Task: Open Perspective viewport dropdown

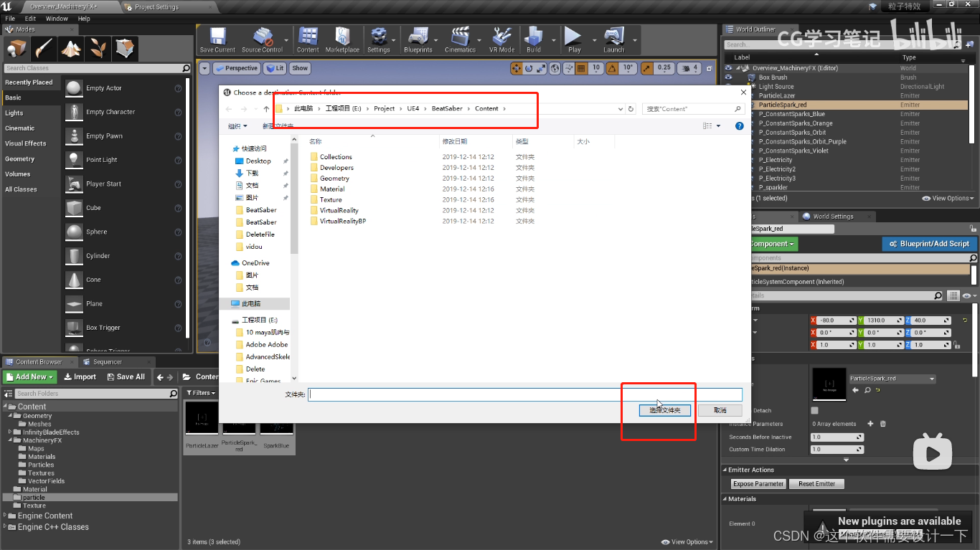Action: point(237,68)
